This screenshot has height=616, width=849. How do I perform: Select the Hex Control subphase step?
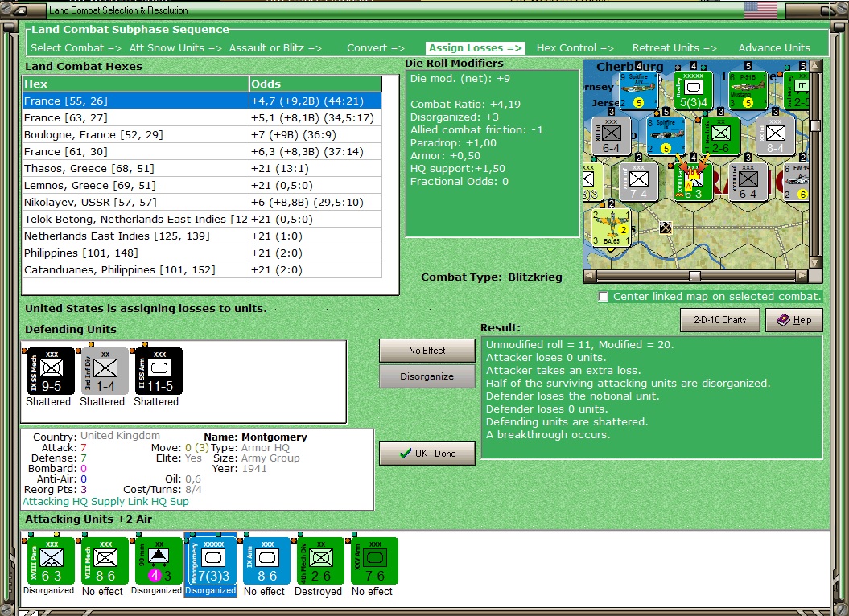coord(575,47)
